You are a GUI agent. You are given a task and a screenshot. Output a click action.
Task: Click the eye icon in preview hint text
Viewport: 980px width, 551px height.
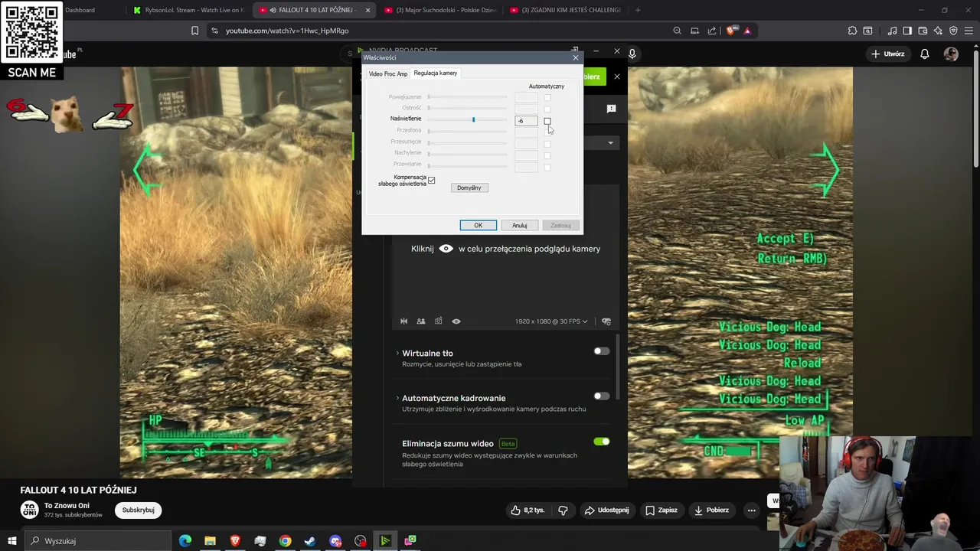(446, 249)
